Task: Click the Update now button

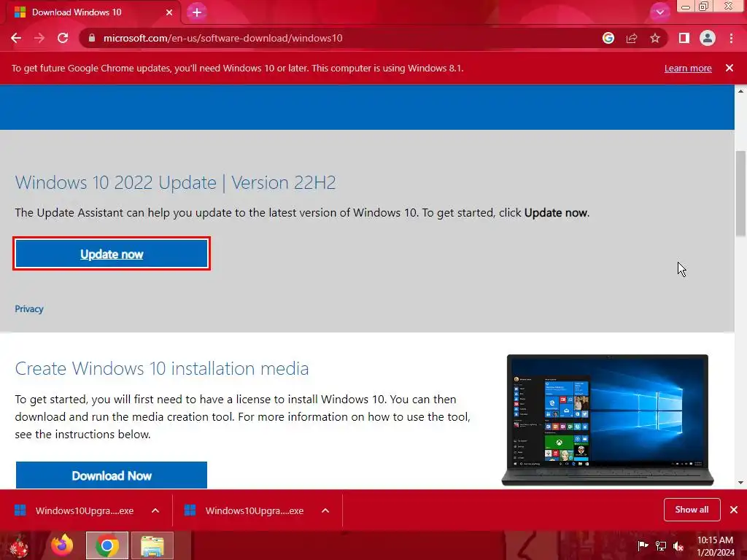Action: (x=112, y=254)
